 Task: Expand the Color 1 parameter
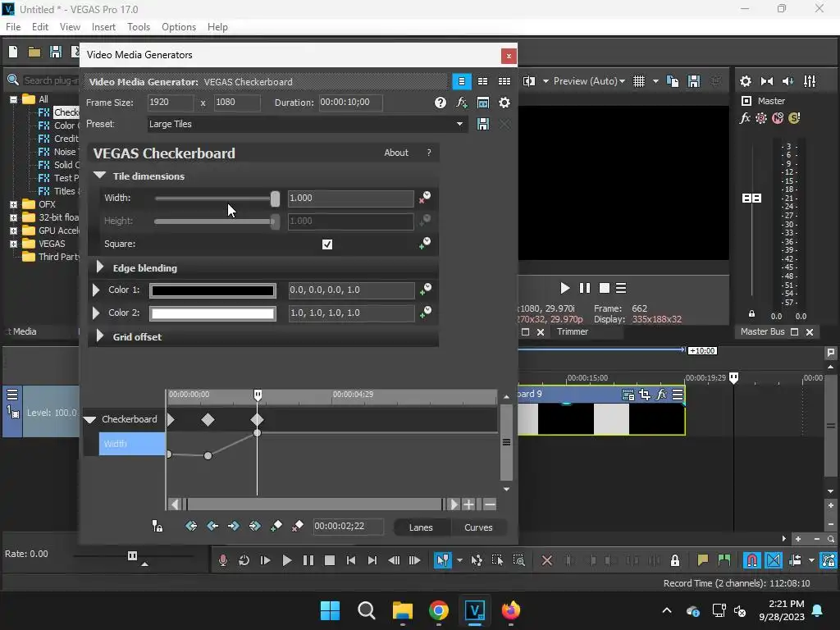coord(96,290)
